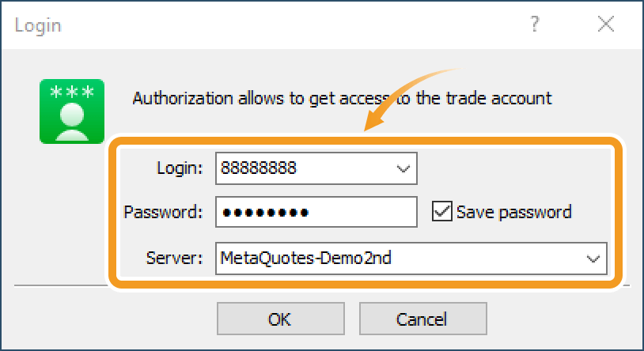
Task: Toggle the Save password checkbox
Action: click(x=441, y=212)
